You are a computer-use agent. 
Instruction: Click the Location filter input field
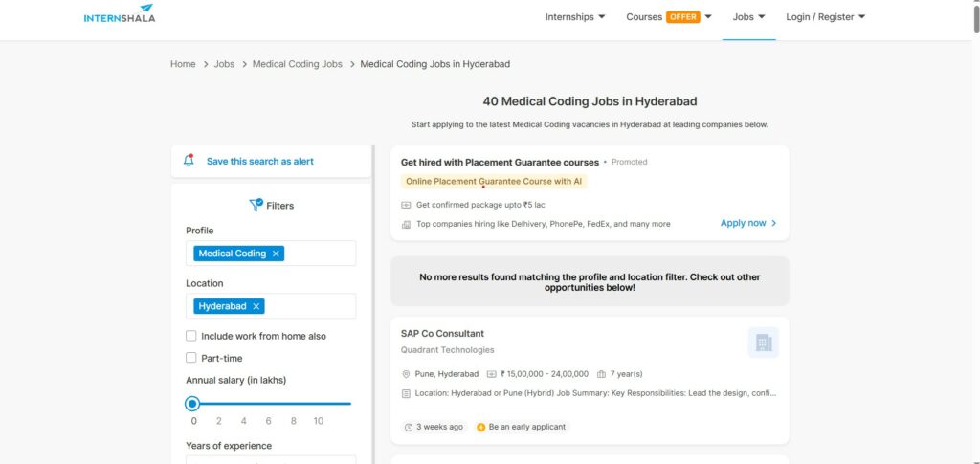pos(308,306)
